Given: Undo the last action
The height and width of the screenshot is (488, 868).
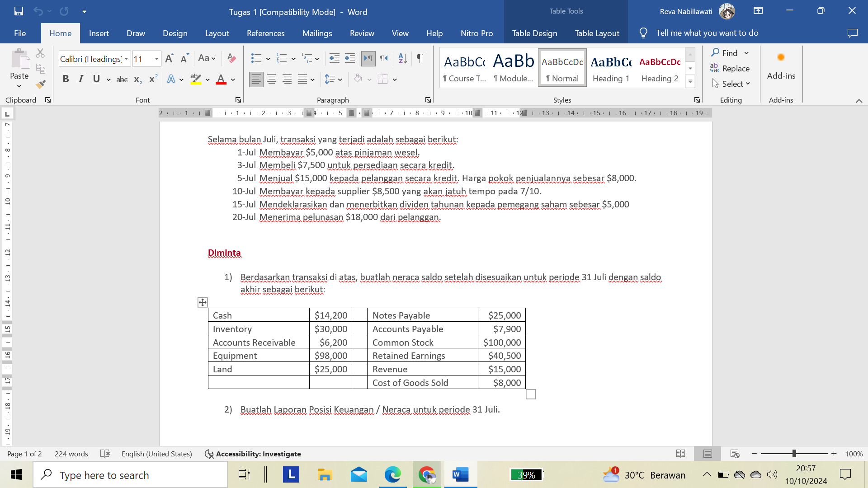Looking at the screenshot, I should pyautogui.click(x=38, y=11).
